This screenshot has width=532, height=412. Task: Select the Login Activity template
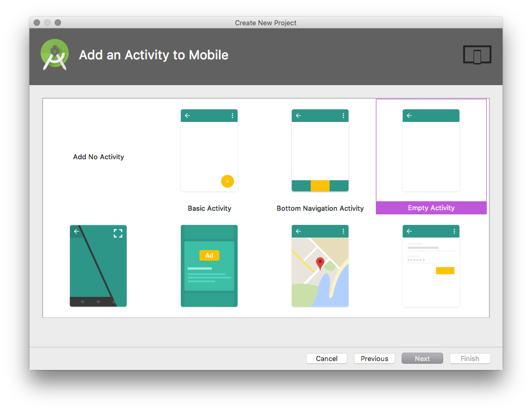coord(431,266)
